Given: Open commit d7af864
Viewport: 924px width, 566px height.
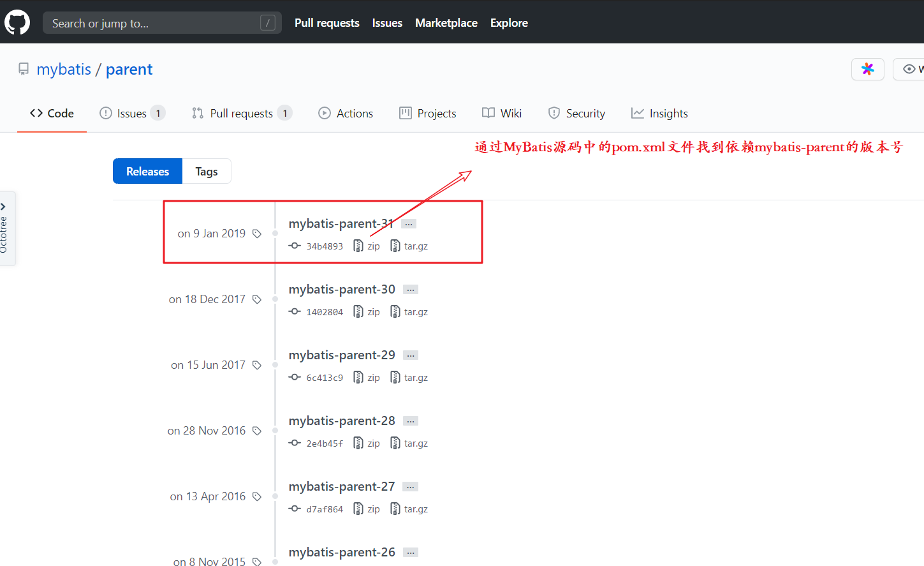Looking at the screenshot, I should point(325,509).
